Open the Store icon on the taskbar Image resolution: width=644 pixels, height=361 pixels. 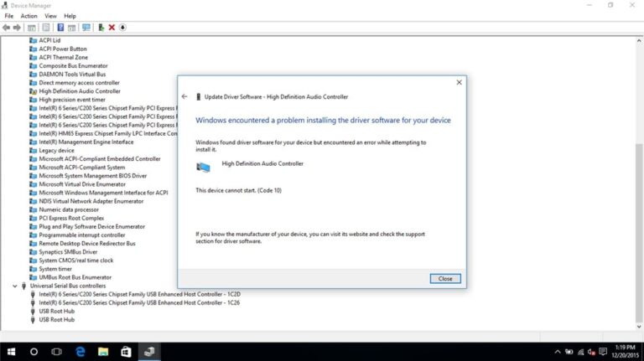tap(126, 352)
